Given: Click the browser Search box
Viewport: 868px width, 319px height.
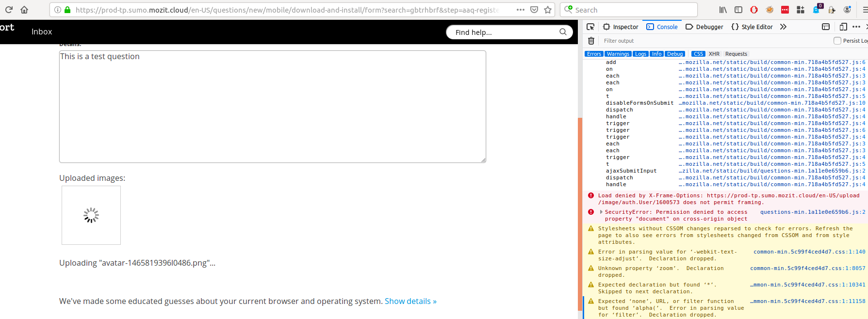Looking at the screenshot, I should (x=629, y=10).
